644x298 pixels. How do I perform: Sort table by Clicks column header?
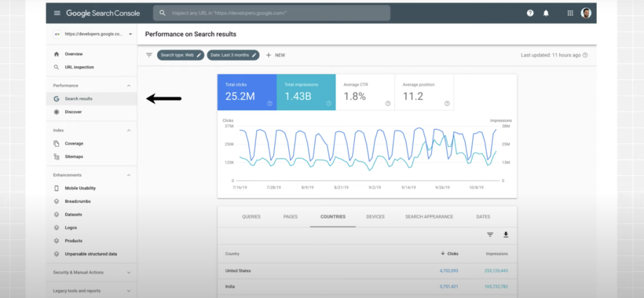tap(449, 253)
